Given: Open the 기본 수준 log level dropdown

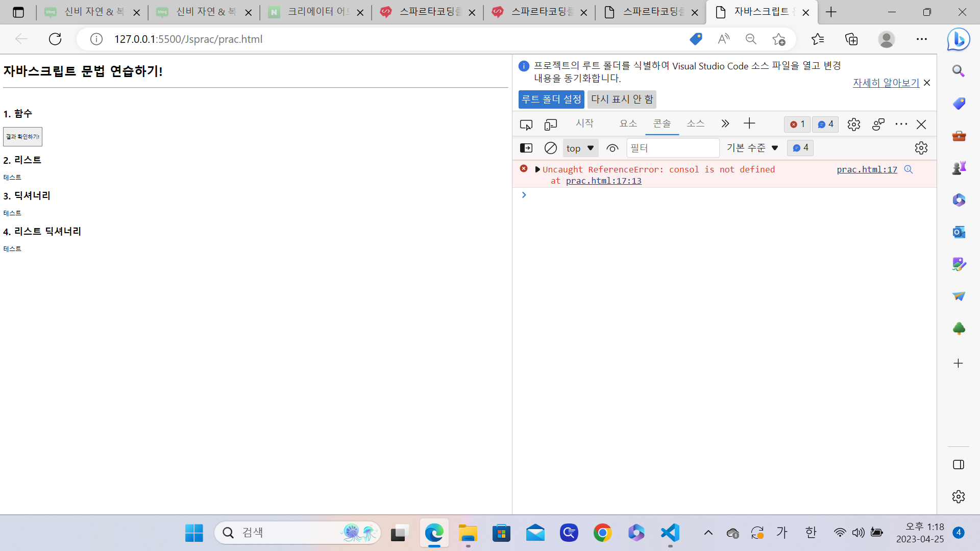Looking at the screenshot, I should [752, 148].
